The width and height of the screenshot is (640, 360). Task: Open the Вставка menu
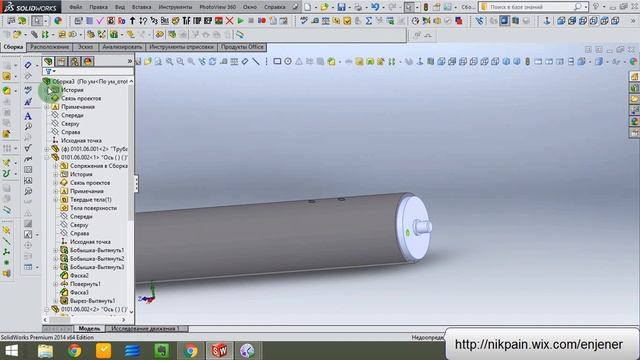[x=142, y=7]
